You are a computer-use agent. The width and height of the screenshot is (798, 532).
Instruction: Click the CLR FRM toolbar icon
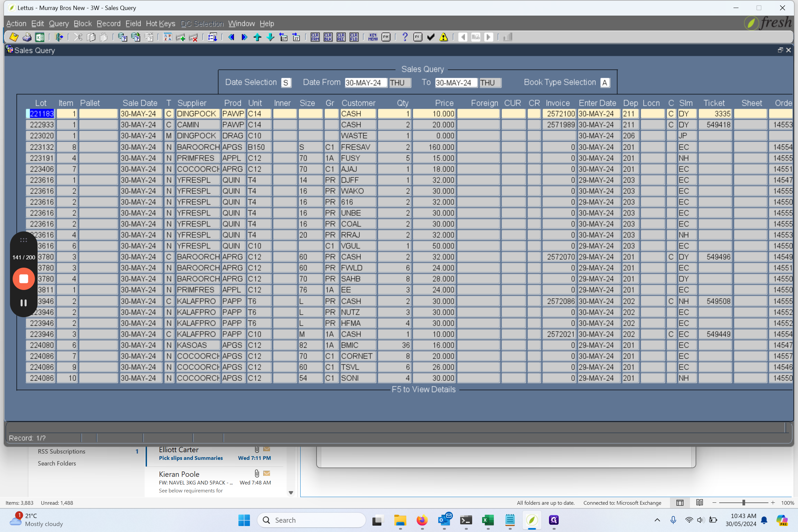(x=315, y=37)
